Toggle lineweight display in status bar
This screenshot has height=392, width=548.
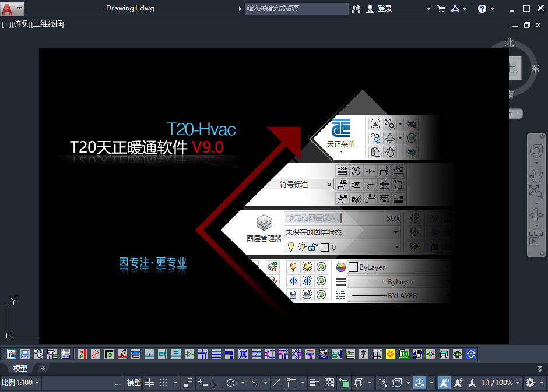tap(315, 383)
